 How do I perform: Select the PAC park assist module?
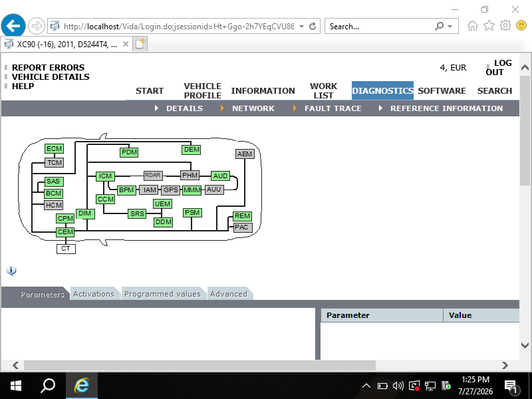click(242, 227)
